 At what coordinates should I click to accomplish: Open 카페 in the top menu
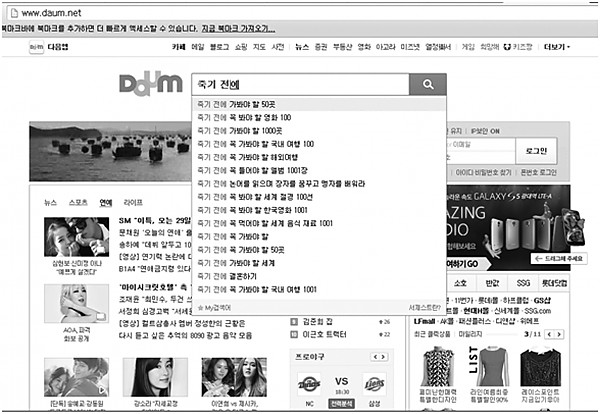(x=179, y=47)
